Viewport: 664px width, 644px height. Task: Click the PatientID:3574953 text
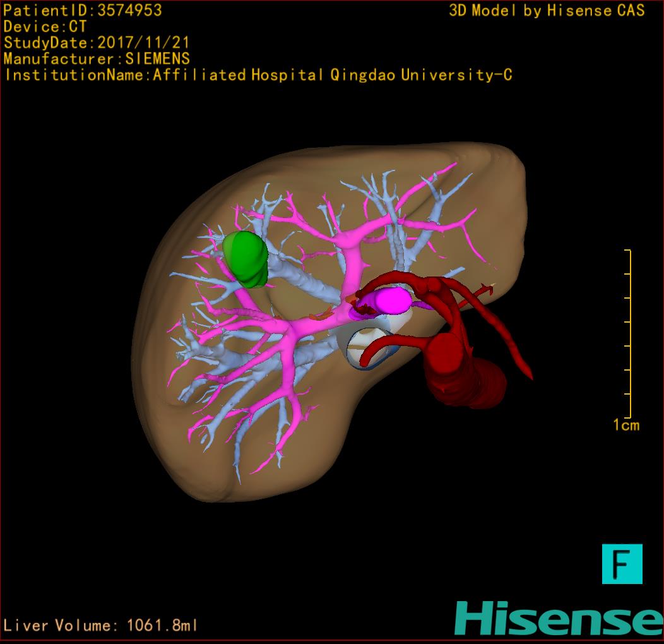[x=83, y=11]
